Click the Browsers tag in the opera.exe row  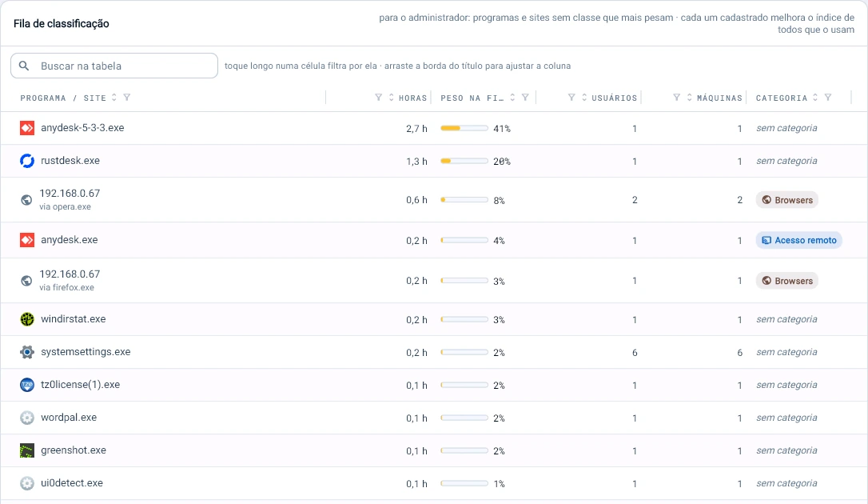click(x=787, y=200)
